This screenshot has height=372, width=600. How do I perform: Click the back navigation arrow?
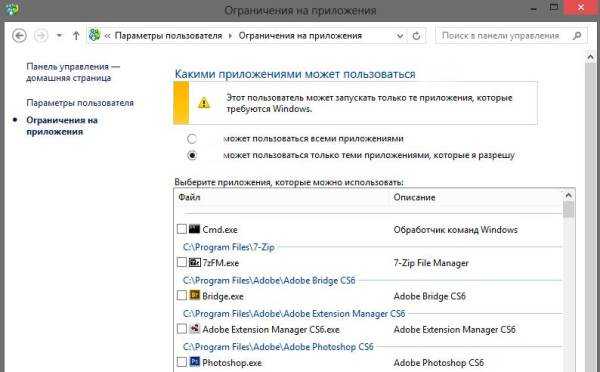coord(19,36)
